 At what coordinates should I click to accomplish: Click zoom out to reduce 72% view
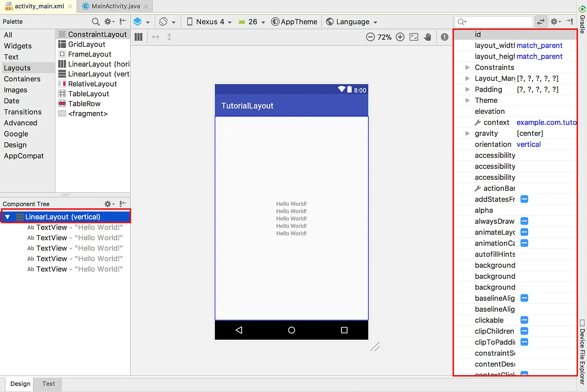[x=370, y=37]
